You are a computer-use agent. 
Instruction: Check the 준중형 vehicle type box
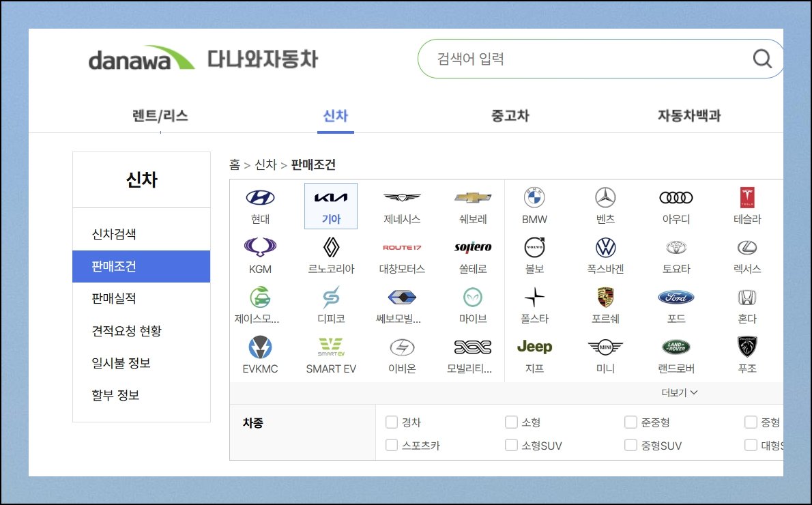click(630, 422)
